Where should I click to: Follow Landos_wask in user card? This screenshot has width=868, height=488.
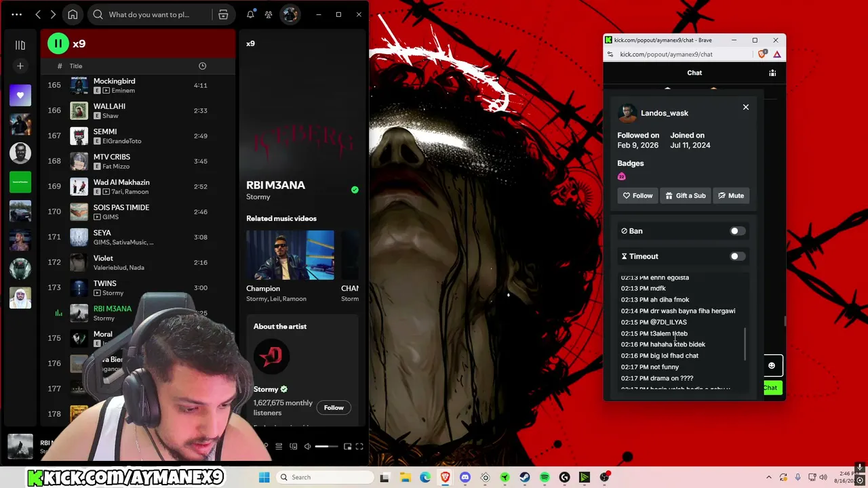coord(637,195)
